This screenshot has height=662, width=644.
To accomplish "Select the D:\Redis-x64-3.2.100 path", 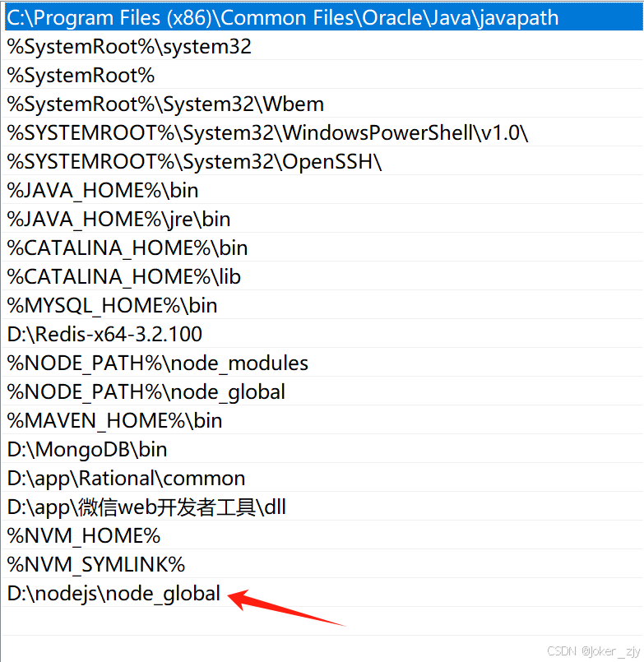I will [324, 334].
